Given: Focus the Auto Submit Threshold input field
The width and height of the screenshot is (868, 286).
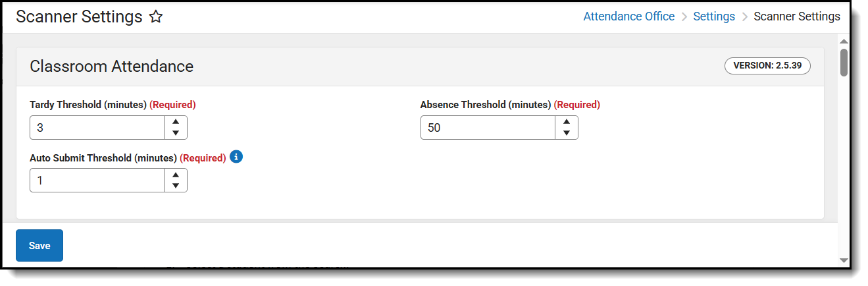Looking at the screenshot, I should pyautogui.click(x=97, y=181).
